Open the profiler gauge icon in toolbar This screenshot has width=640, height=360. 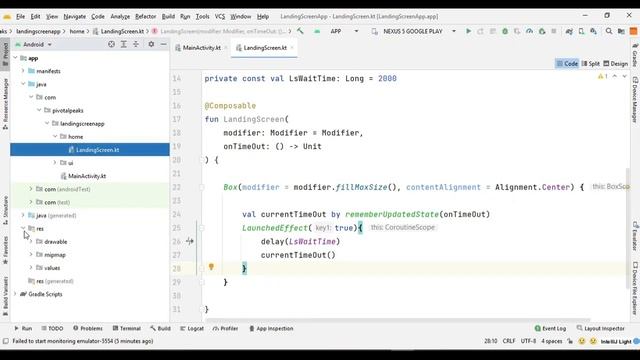(x=529, y=31)
